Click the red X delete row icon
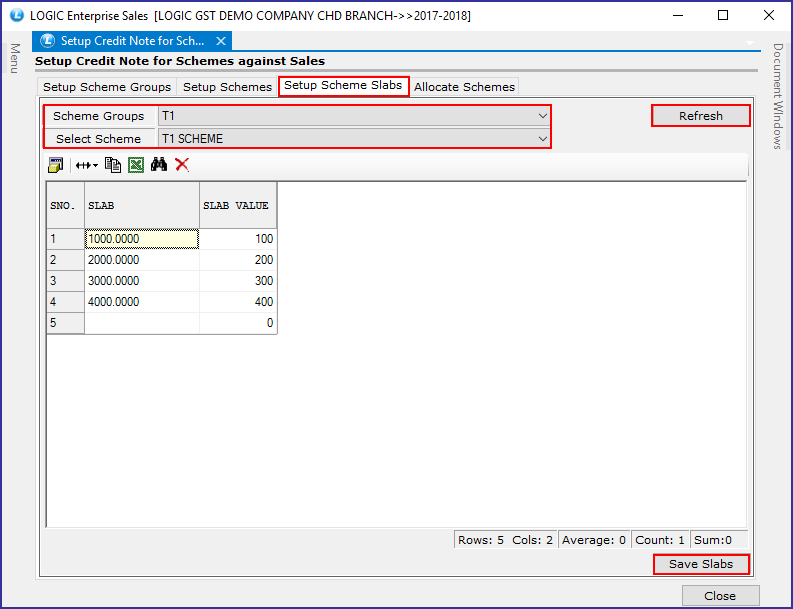This screenshot has width=793, height=609. click(182, 164)
